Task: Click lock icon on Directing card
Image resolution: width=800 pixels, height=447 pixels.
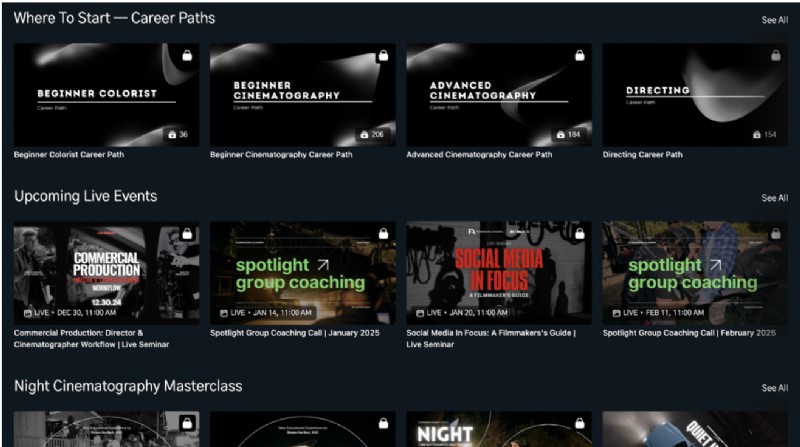Action: click(x=775, y=56)
